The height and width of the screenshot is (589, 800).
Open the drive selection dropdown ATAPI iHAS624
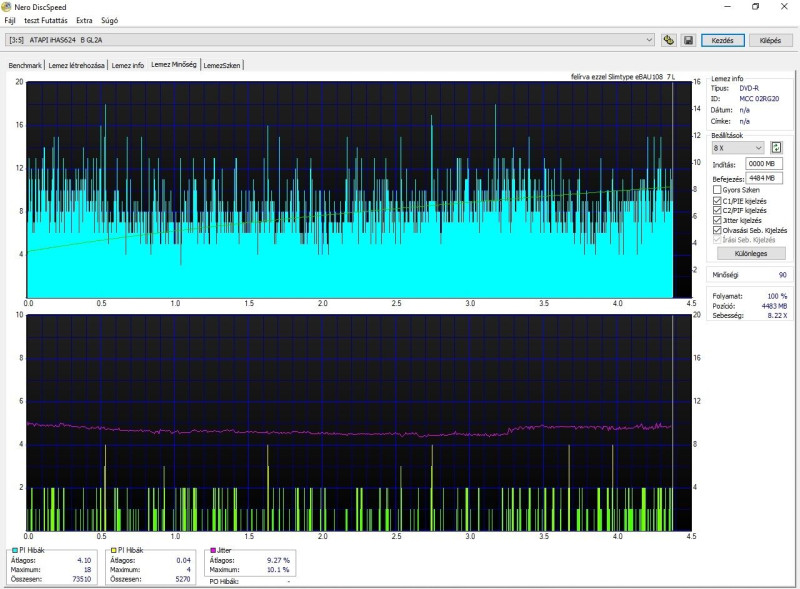tap(330, 40)
